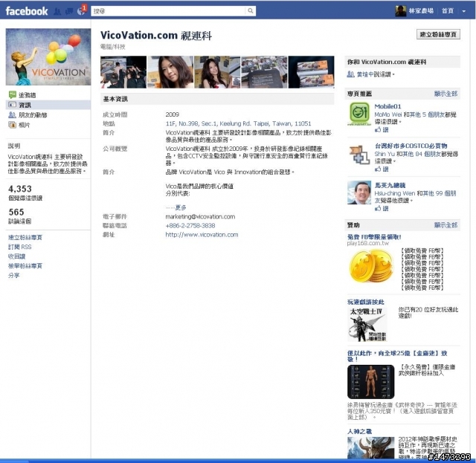This screenshot has height=463, width=476.
Task: Select the 資訊 info tab
Action: click(25, 105)
